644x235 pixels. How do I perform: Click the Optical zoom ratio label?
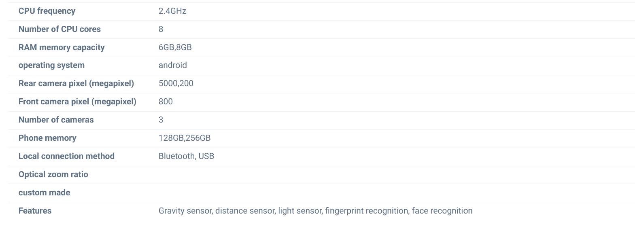pos(53,174)
